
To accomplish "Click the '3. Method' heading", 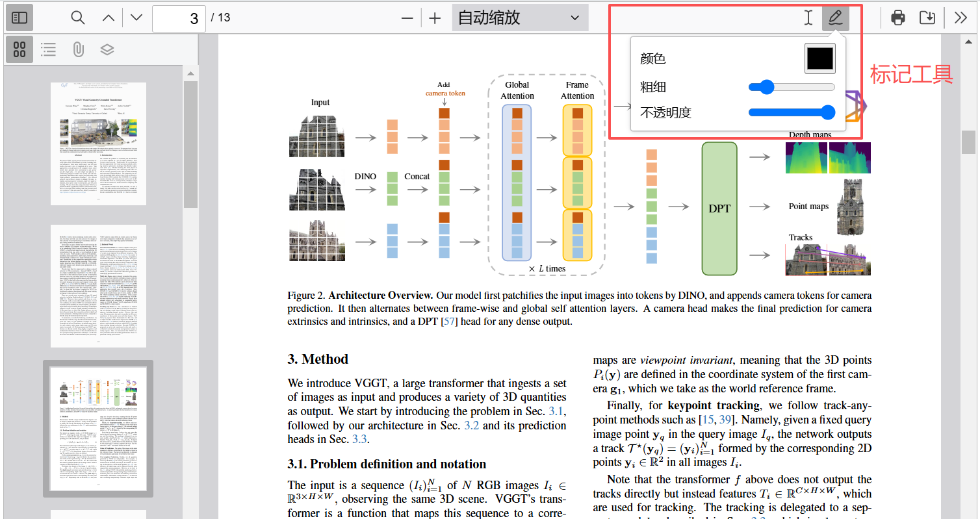I will 318,359.
